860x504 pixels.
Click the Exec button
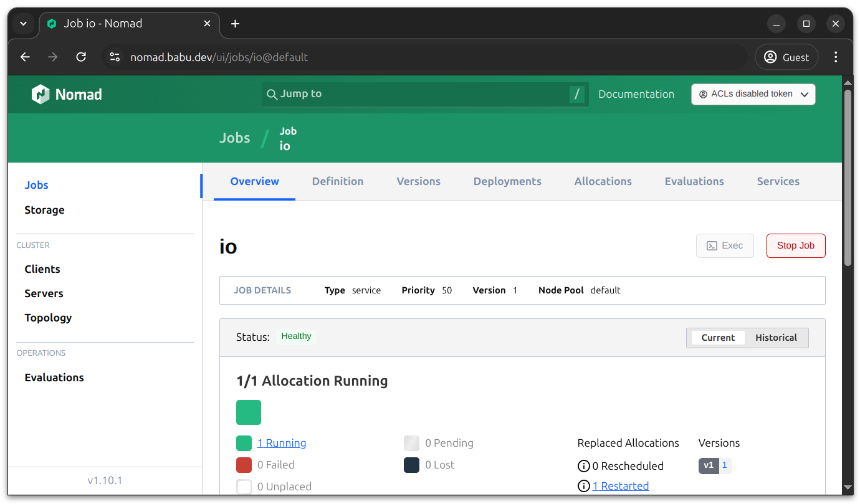click(725, 245)
